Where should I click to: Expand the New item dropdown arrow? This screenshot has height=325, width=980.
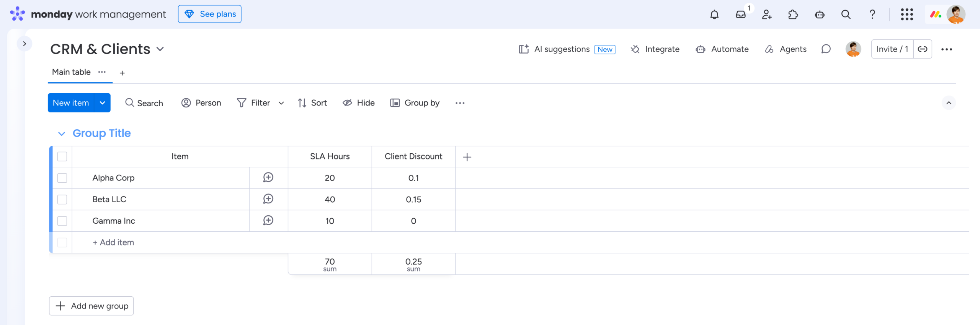click(x=103, y=103)
